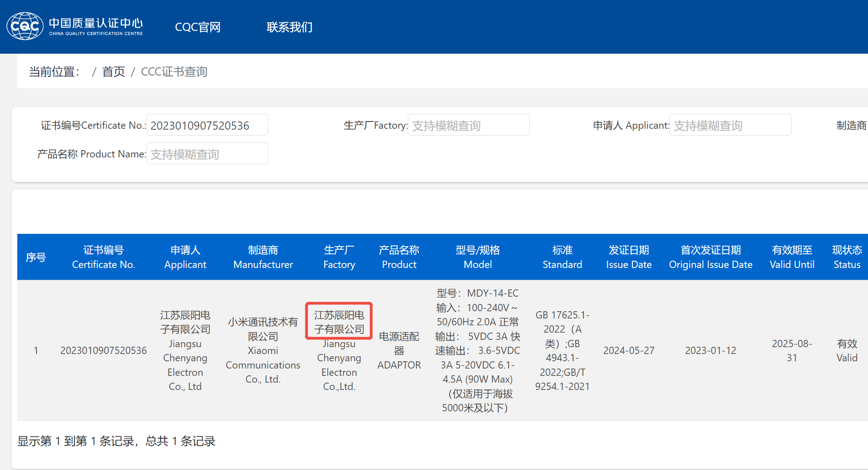
Task: Click the MDY-14-EC model specification cell
Action: [477, 350]
